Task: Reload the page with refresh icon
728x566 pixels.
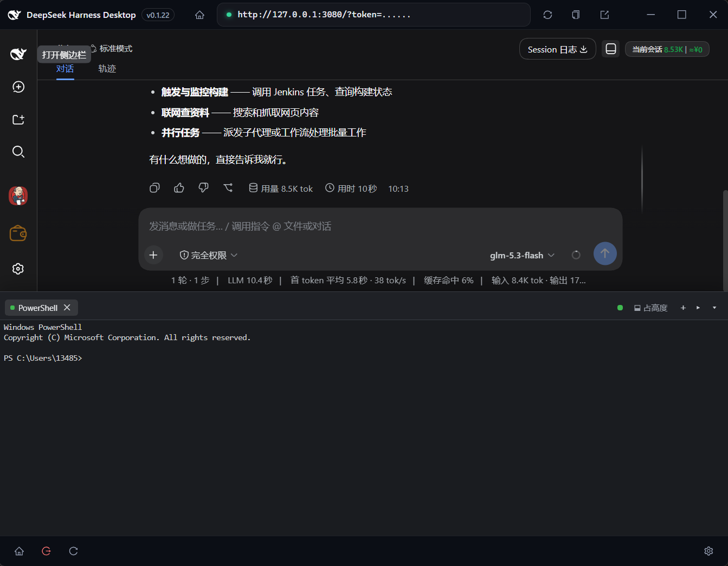Action: tap(547, 15)
